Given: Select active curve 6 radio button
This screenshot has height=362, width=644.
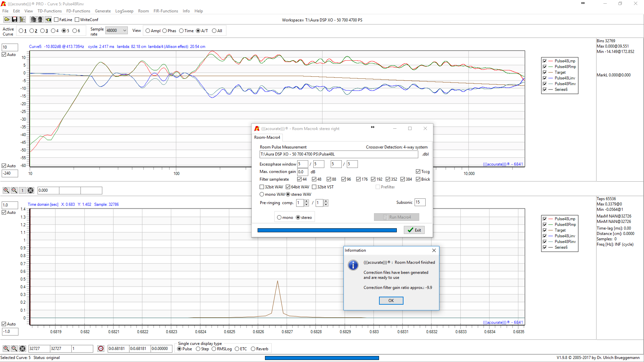Looking at the screenshot, I should point(75,31).
